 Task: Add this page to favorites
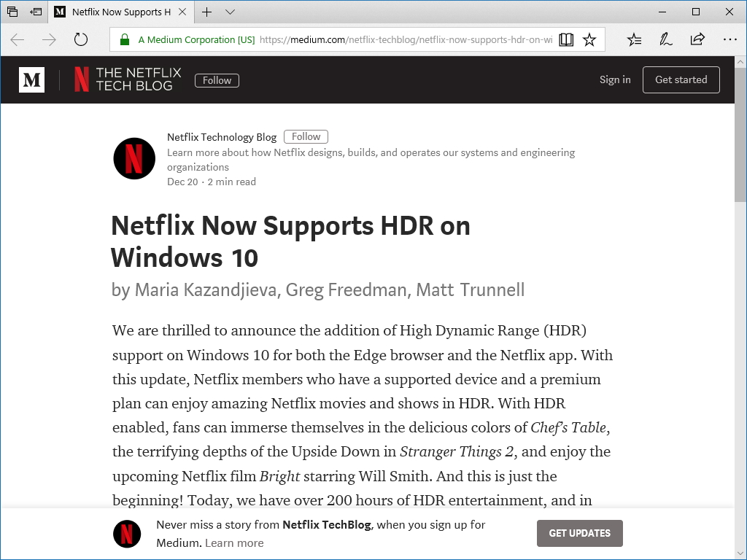589,39
